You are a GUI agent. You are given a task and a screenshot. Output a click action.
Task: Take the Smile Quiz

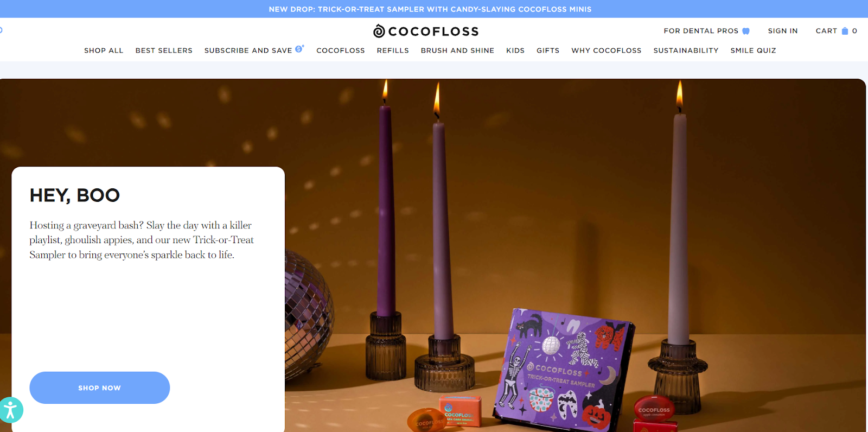(753, 50)
